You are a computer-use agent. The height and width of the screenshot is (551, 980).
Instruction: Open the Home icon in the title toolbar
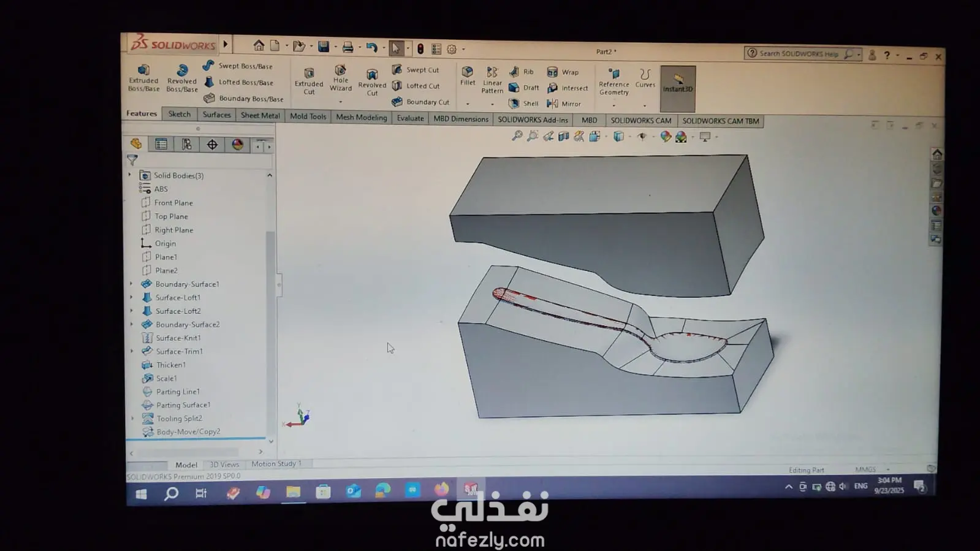point(259,45)
